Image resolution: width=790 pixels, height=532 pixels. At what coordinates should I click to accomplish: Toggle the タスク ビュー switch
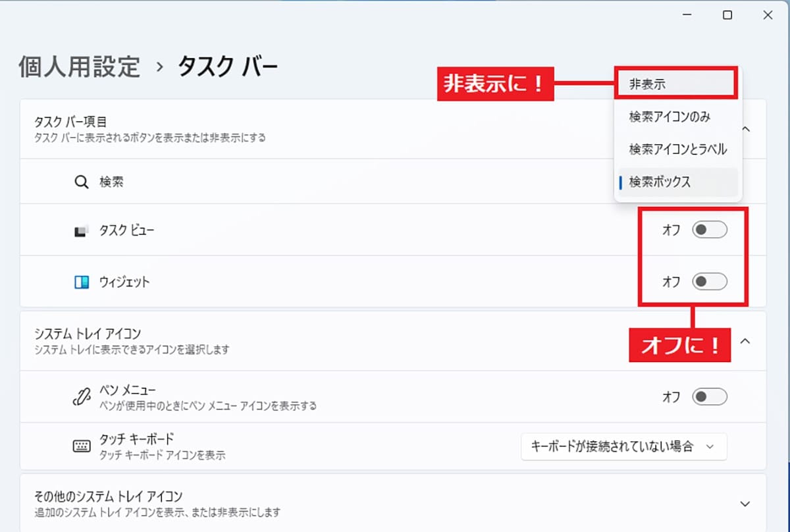[x=710, y=230]
